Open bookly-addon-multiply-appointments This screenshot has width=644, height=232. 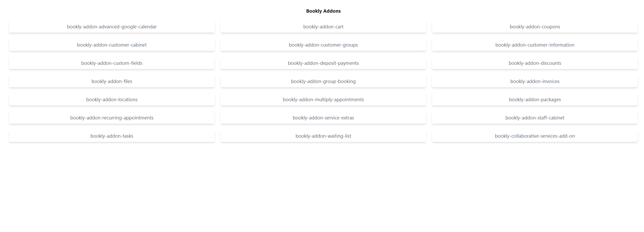pos(323,100)
